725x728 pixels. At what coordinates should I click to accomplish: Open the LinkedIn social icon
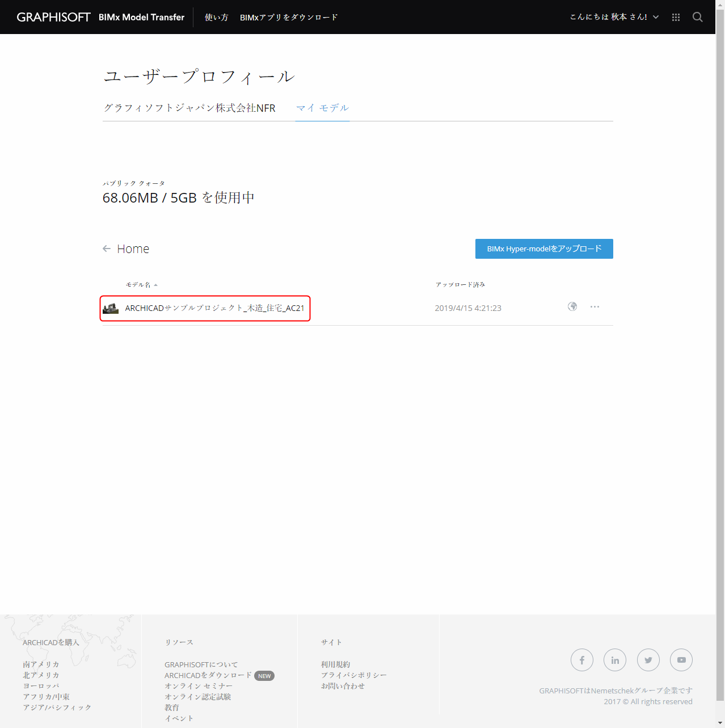coord(615,660)
